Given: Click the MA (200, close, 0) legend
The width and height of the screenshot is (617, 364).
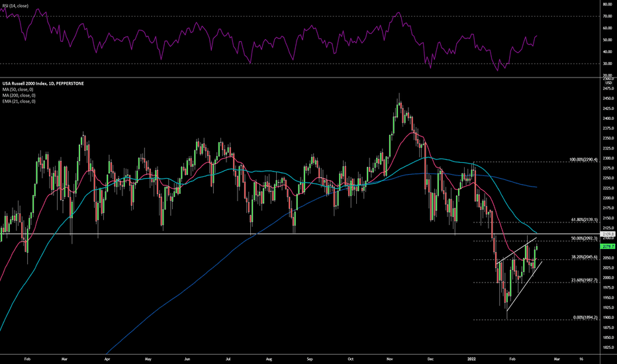Looking at the screenshot, I should 19,95.
